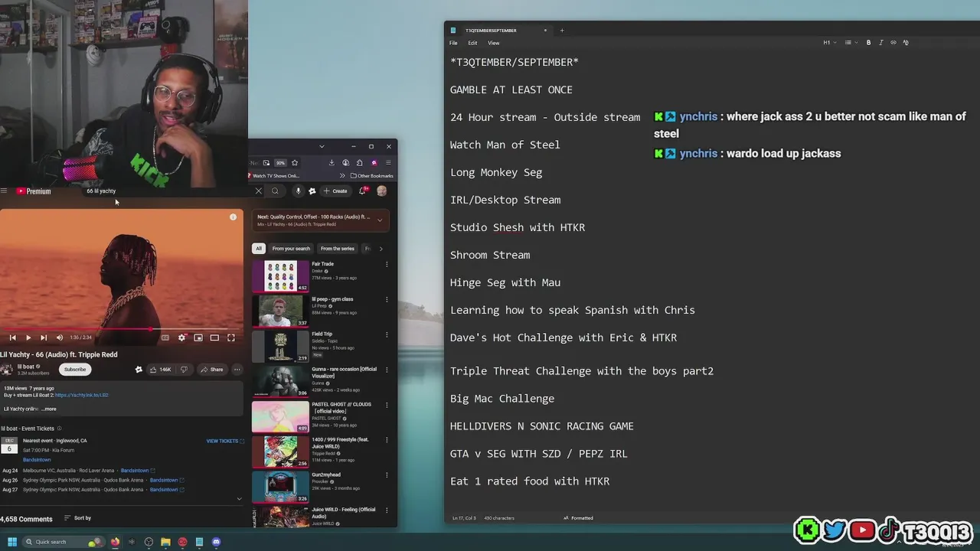
Task: Share the Lil Yachty video
Action: tap(211, 370)
